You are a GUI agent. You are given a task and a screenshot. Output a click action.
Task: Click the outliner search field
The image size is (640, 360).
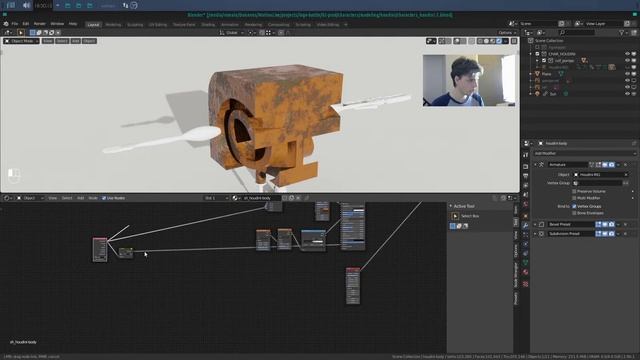577,33
